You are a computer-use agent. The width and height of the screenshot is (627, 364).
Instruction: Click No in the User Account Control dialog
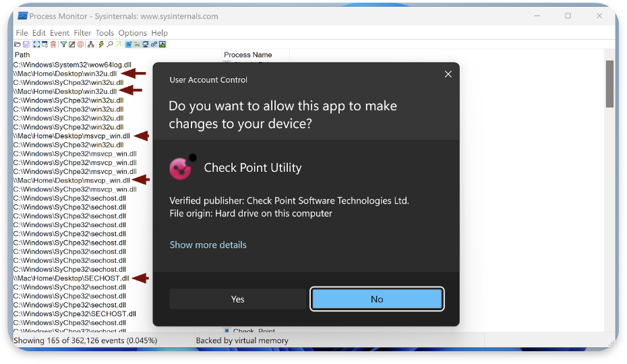tap(377, 299)
